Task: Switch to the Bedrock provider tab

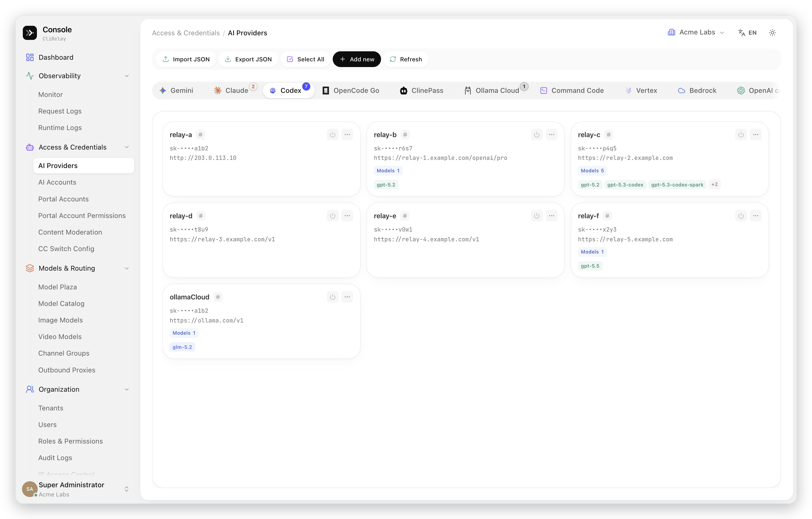Action: 697,90
